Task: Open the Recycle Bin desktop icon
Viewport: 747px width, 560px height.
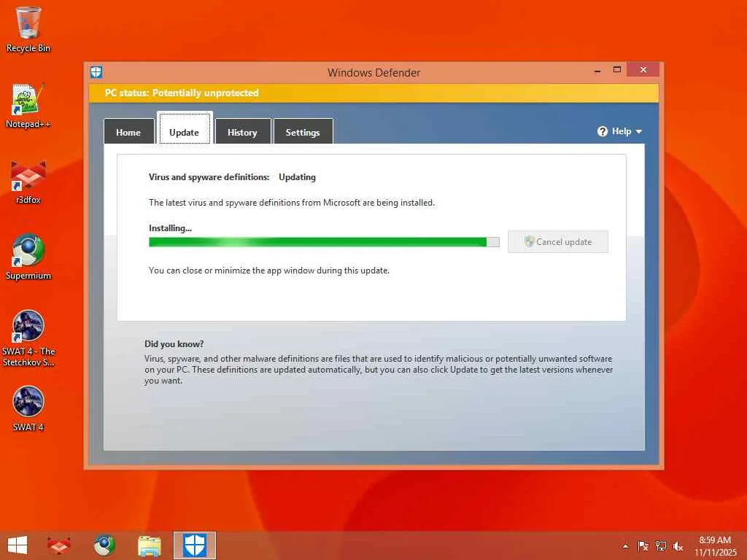Action: (x=28, y=29)
